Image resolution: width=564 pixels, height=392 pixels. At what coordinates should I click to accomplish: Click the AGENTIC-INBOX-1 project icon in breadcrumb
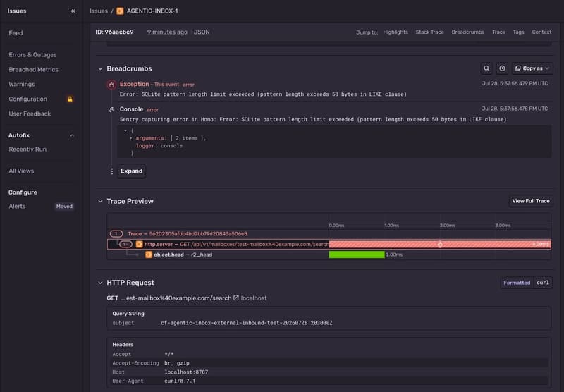tap(120, 11)
